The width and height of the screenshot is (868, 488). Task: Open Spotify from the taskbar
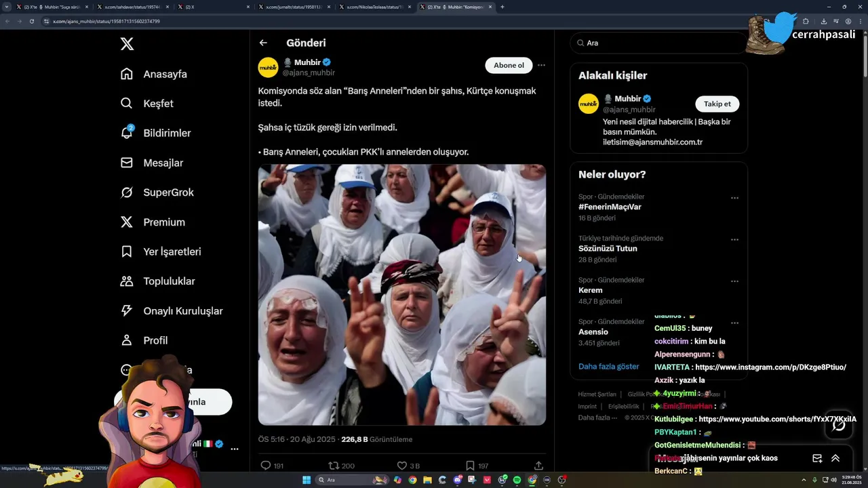click(x=517, y=480)
